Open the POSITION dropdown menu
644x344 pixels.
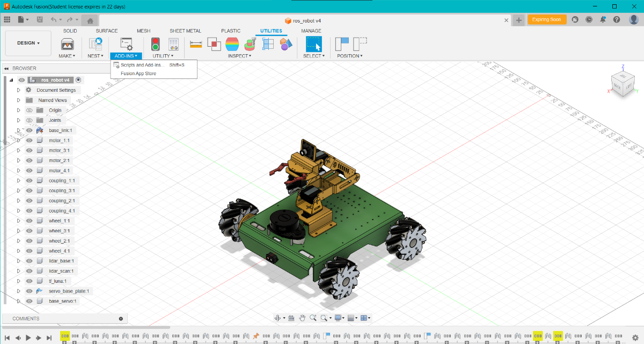click(x=350, y=56)
